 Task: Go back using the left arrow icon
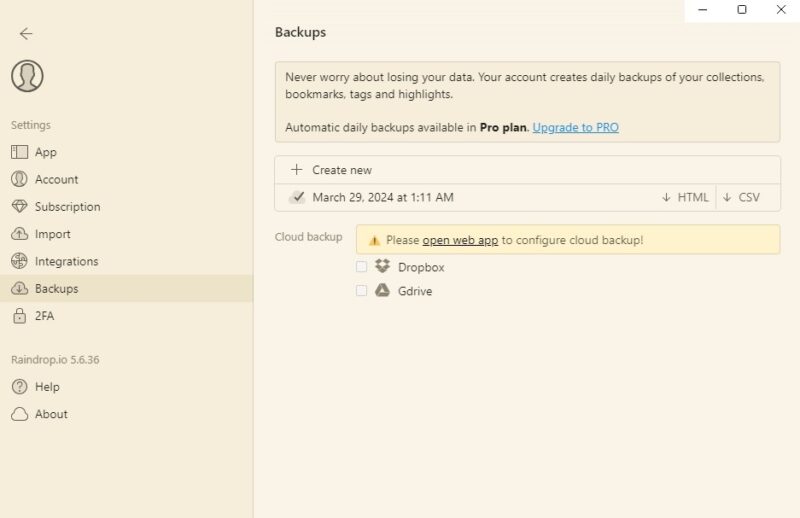coord(26,34)
